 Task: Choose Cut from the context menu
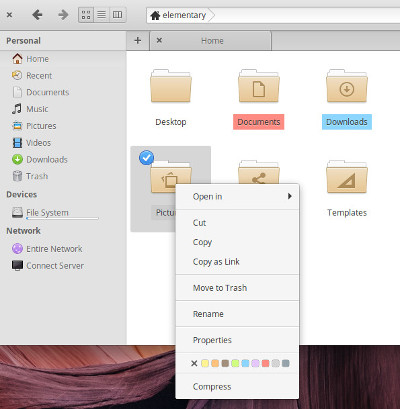pos(237,223)
